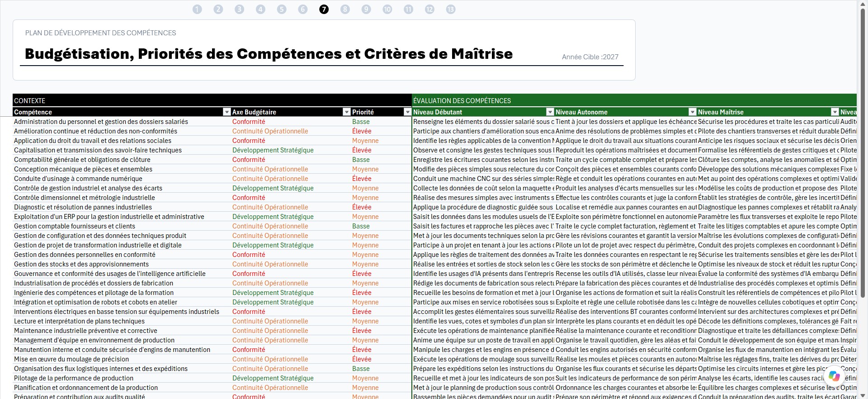Go to step 1 circle
Viewport: 868px width, 399px height.
point(197,9)
